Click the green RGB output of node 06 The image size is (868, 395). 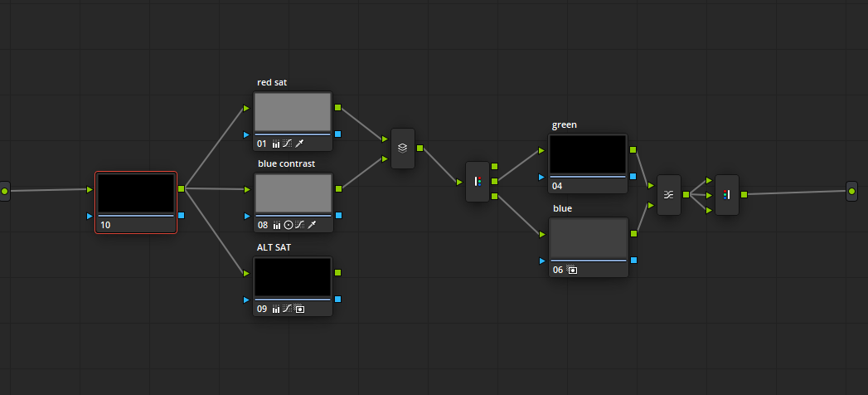pyautogui.click(x=633, y=233)
